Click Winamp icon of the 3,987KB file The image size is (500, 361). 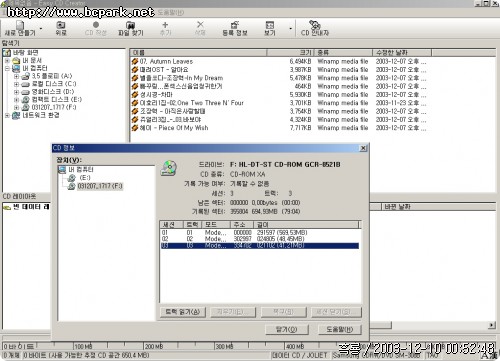click(x=135, y=70)
